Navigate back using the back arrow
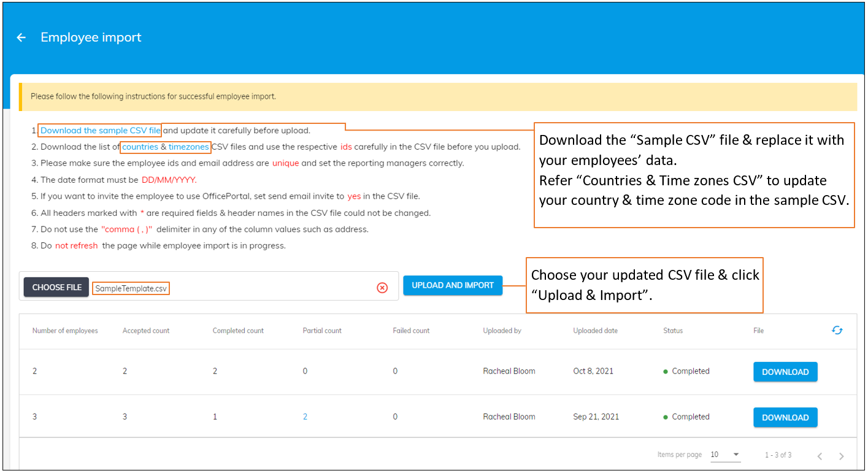Viewport: 868px width, 473px height. coord(21,37)
